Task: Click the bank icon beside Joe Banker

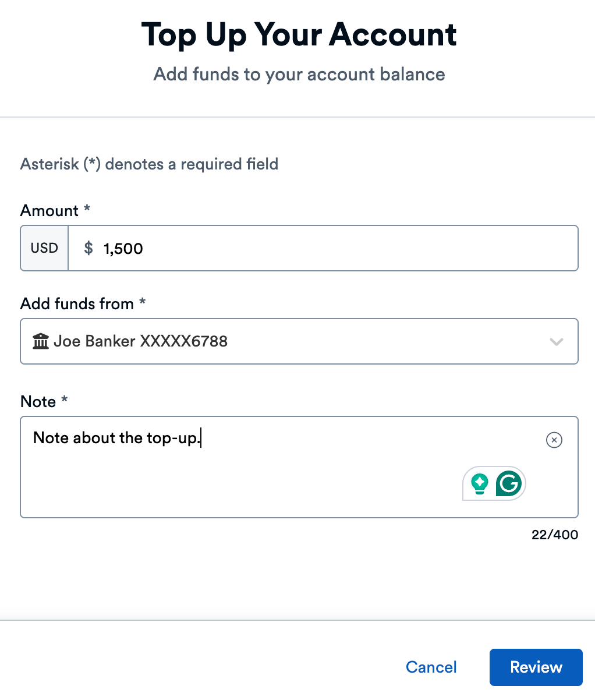Action: [40, 341]
